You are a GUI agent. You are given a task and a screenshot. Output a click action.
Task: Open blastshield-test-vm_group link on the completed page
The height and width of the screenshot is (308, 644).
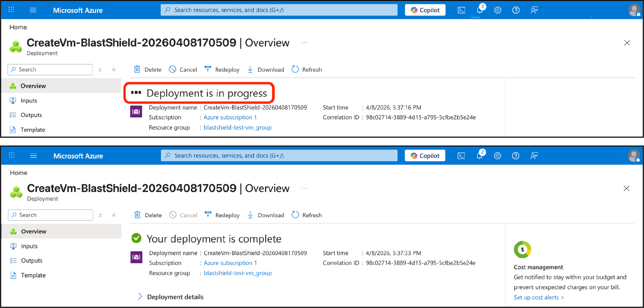(x=238, y=273)
